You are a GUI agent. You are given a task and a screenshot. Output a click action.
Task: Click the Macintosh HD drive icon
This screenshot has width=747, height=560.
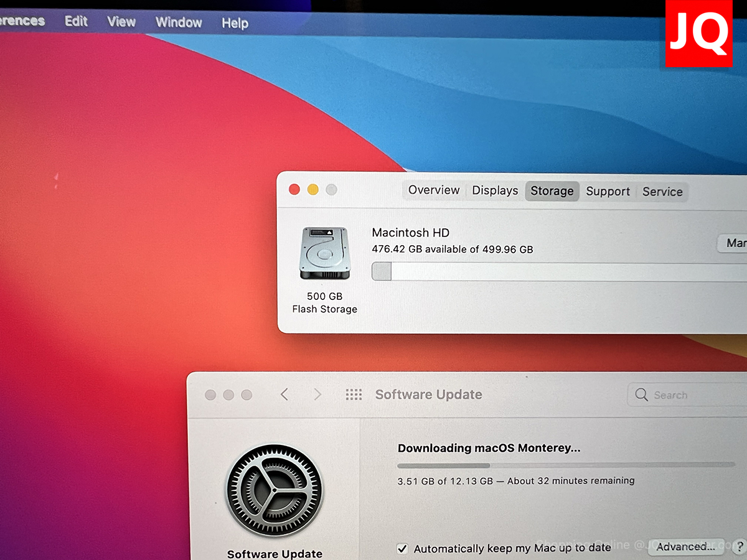coord(324,253)
